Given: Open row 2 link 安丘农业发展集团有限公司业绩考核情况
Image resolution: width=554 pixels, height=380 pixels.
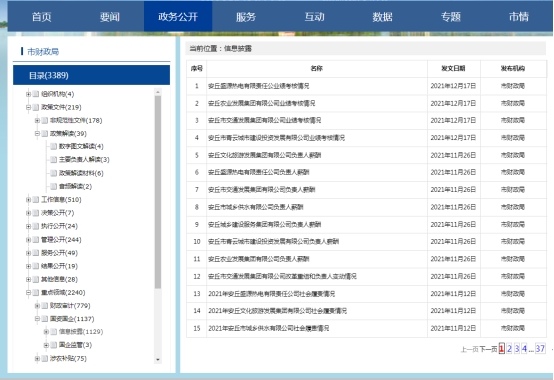Looking at the screenshot, I should click(x=261, y=103).
